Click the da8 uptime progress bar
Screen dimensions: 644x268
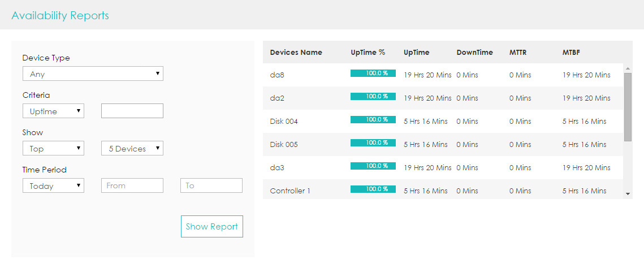373,74
